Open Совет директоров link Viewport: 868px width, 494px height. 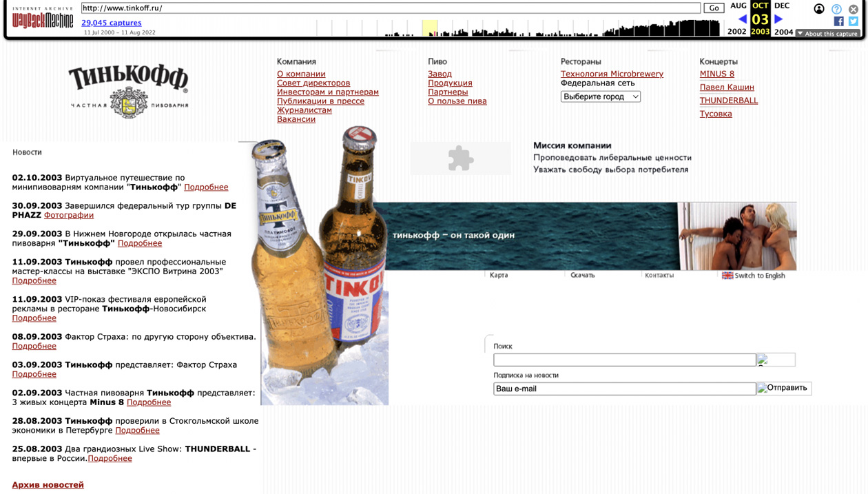(x=313, y=83)
